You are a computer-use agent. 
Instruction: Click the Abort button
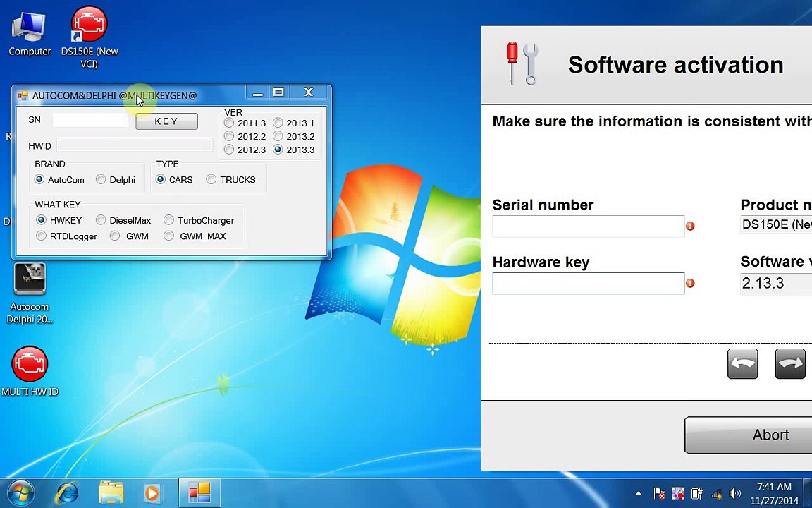pyautogui.click(x=770, y=435)
